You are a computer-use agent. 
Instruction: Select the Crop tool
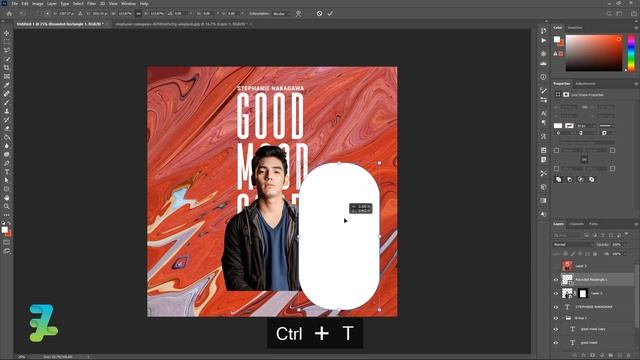pyautogui.click(x=7, y=68)
